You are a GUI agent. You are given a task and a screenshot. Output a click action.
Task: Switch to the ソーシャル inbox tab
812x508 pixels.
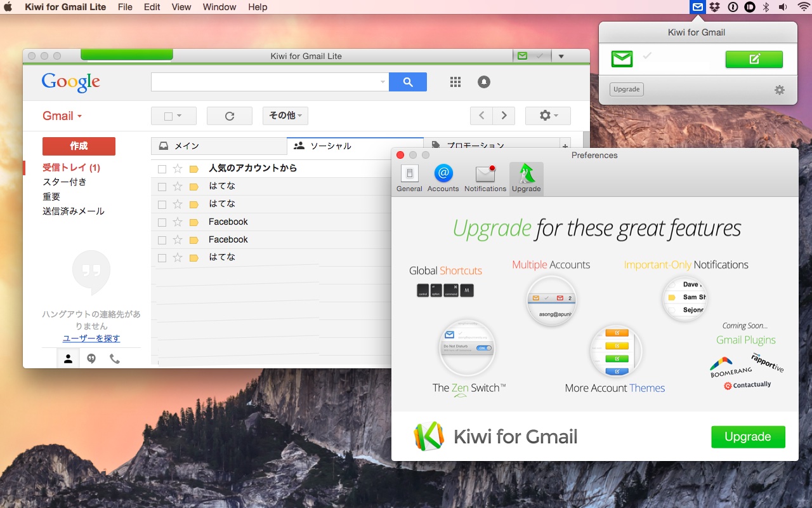pos(355,146)
